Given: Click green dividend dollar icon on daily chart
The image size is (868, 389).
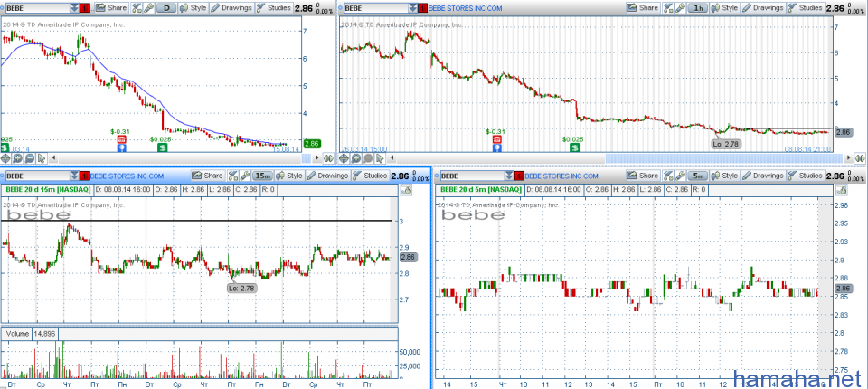Looking at the screenshot, I should click(x=162, y=147).
